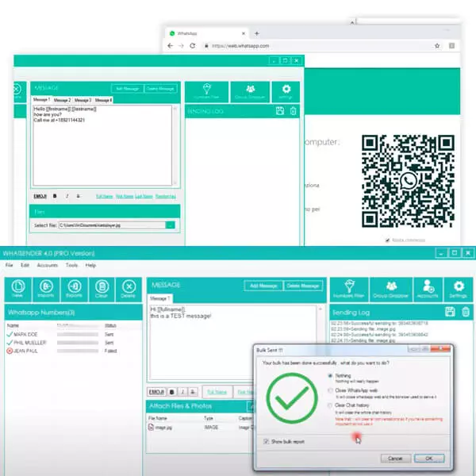
Task: Open the Help menu
Action: (x=90, y=265)
